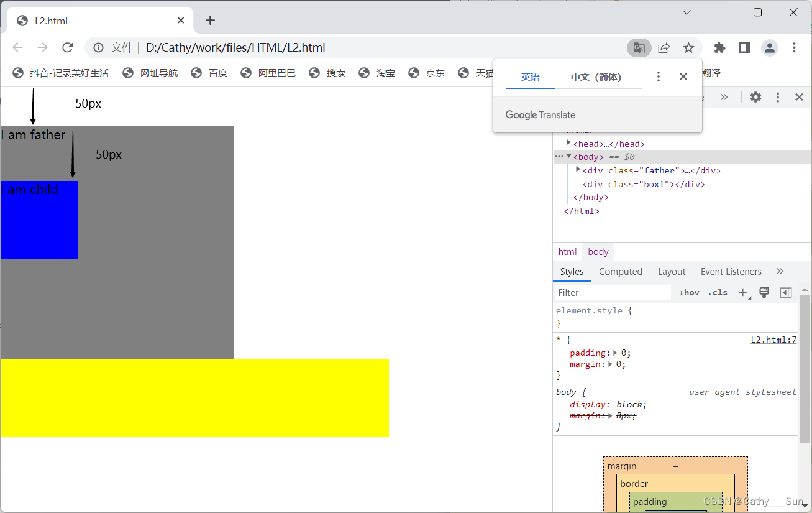The height and width of the screenshot is (513, 812).
Task: Open the L2.html:7 source link
Action: [773, 340]
